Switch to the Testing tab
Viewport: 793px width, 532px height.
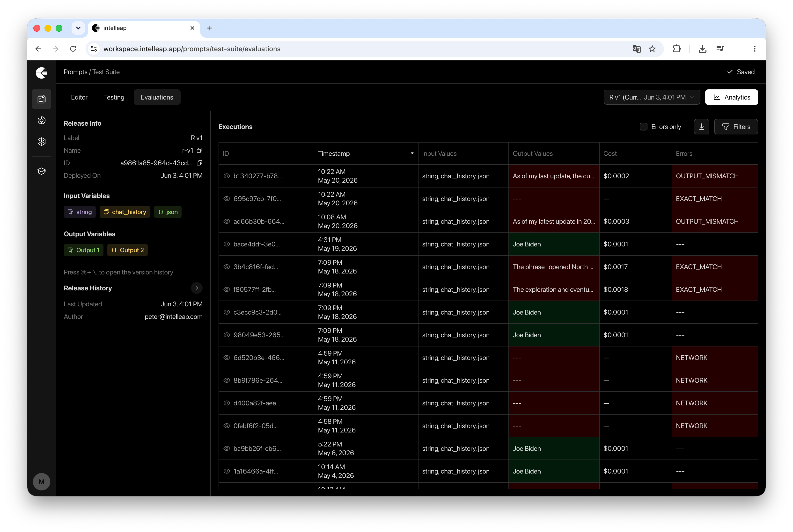pos(114,97)
